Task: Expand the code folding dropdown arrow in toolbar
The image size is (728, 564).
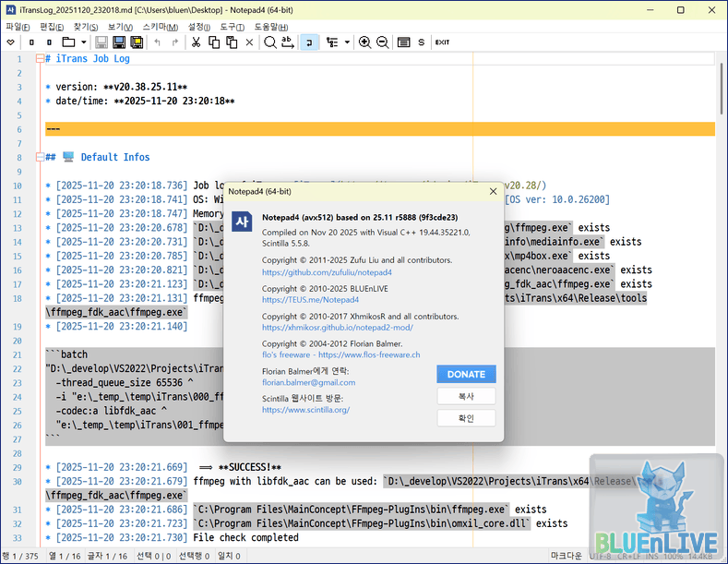Action: click(347, 42)
